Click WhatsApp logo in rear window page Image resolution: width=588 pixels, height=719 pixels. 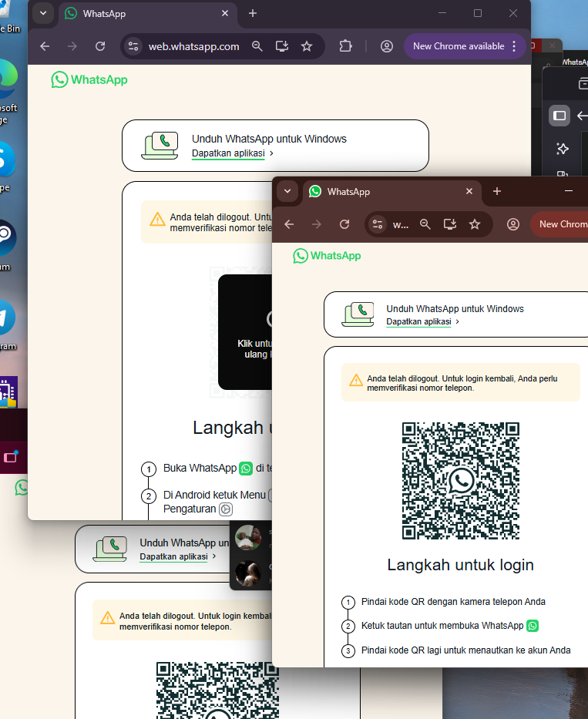click(x=89, y=80)
